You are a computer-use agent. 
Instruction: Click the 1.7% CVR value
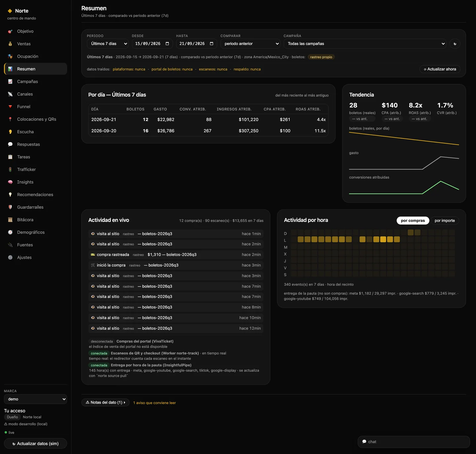(445, 105)
